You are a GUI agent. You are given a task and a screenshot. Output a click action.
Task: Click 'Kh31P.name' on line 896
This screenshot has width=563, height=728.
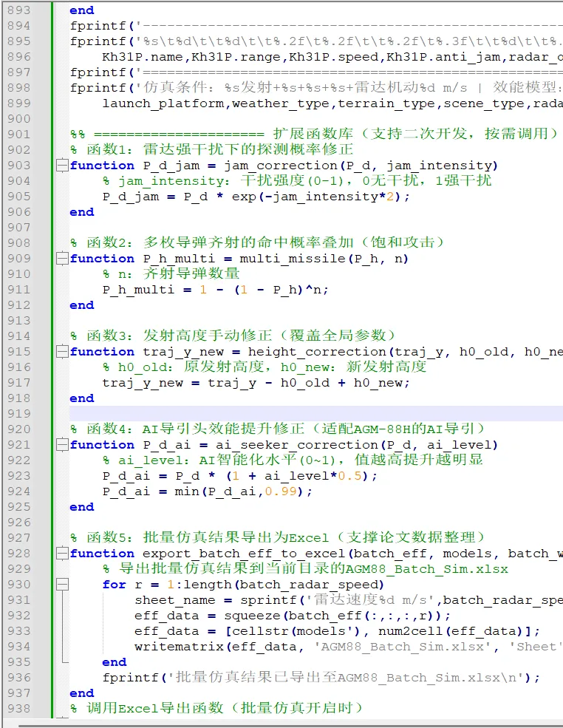click(143, 57)
